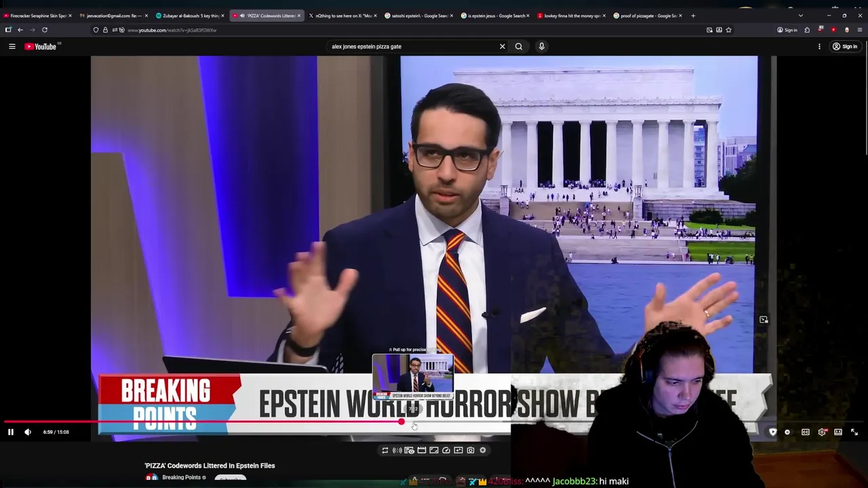Open the extension toolbar settings gear

483,450
